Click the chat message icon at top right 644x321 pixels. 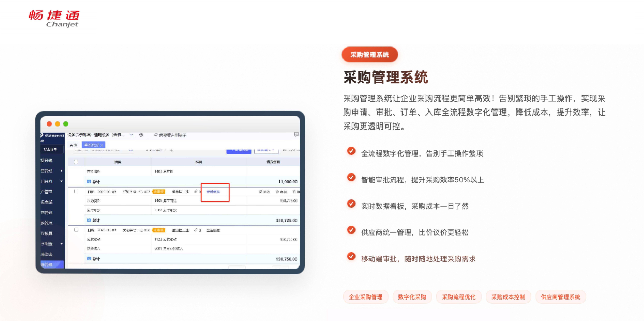(296, 135)
